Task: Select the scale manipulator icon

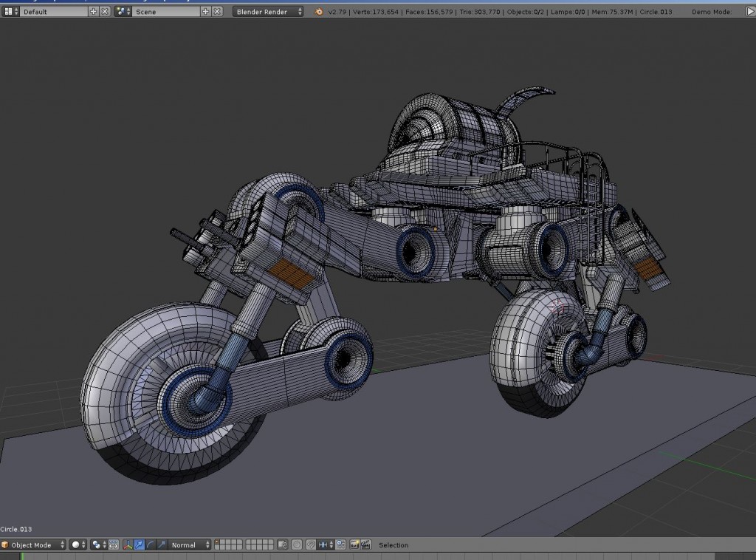Action: coord(162,544)
